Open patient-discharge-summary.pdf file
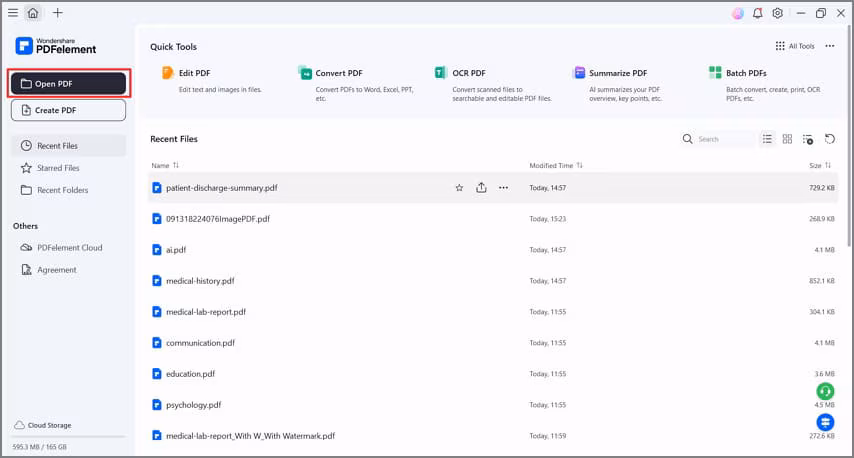Screen dimensions: 854x458 (493, 188)
